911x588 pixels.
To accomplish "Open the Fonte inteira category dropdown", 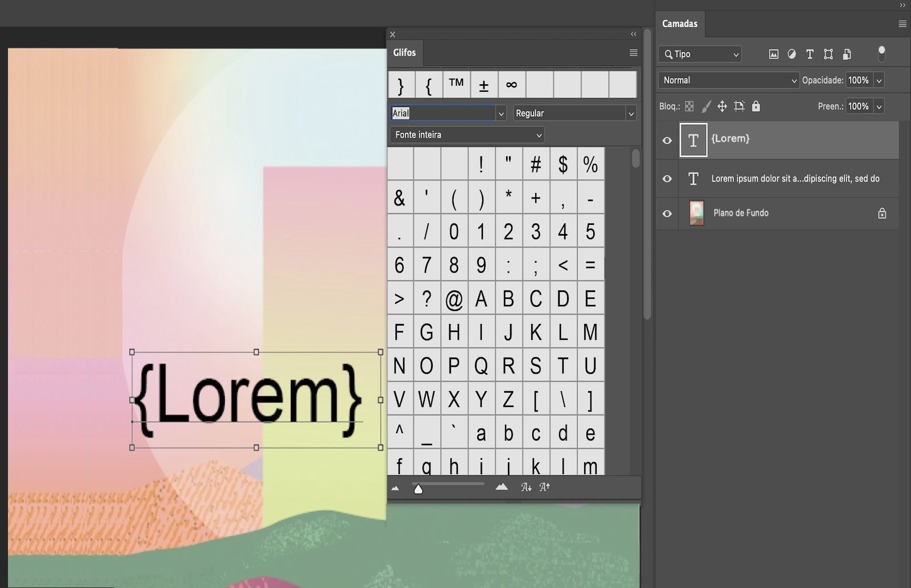I will (x=467, y=134).
